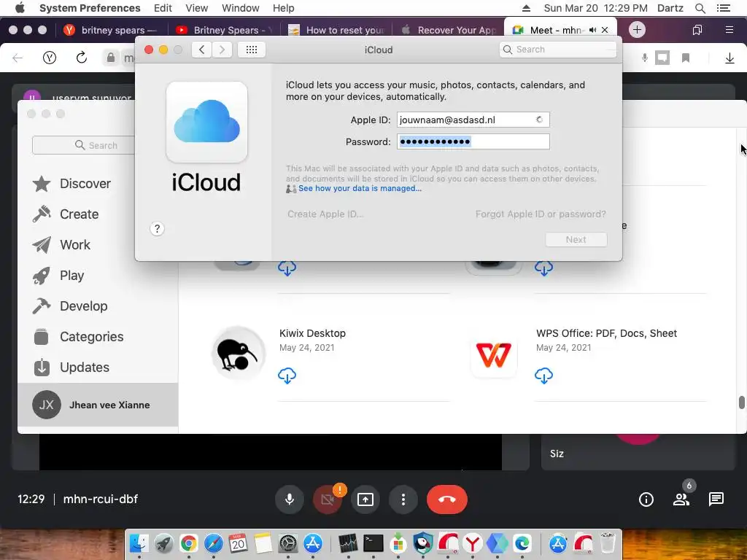Select Develop in the App Store sidebar
Viewport: 747px width, 560px height.
[x=70, y=306]
